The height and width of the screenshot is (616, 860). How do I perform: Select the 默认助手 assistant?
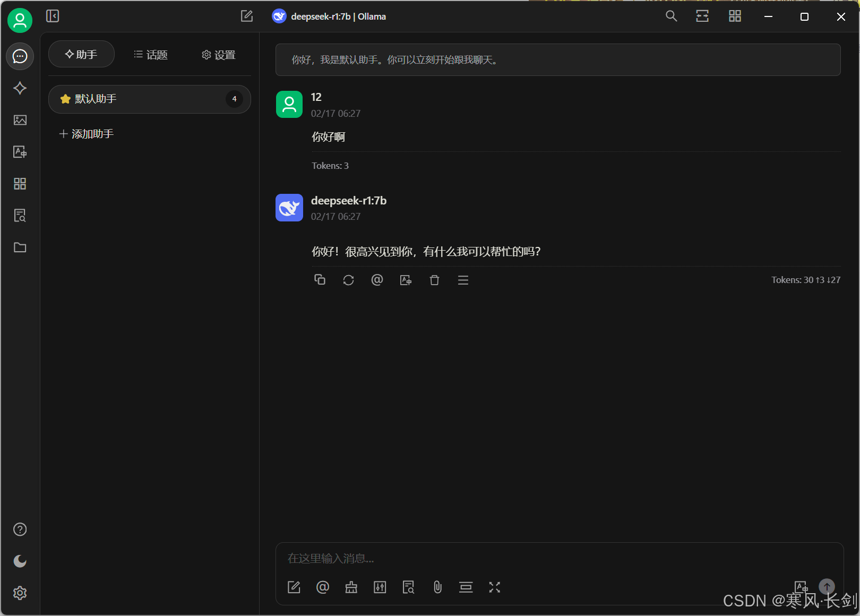coord(149,99)
